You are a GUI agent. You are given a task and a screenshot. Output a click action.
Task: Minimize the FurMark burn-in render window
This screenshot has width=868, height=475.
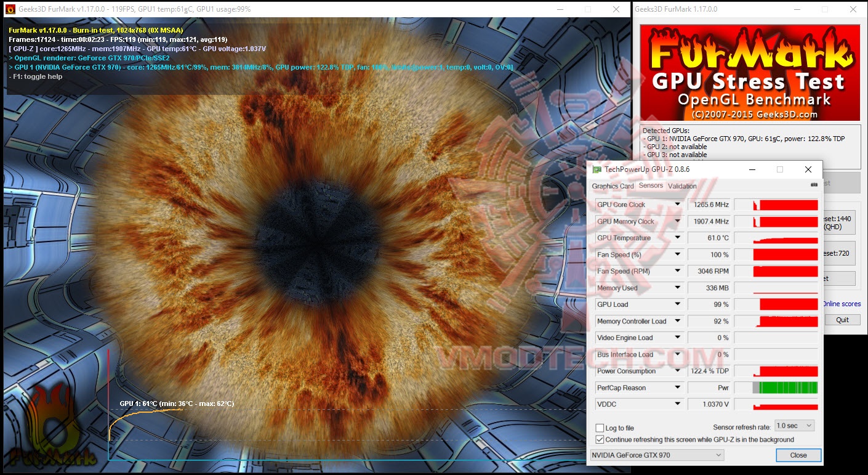point(560,9)
